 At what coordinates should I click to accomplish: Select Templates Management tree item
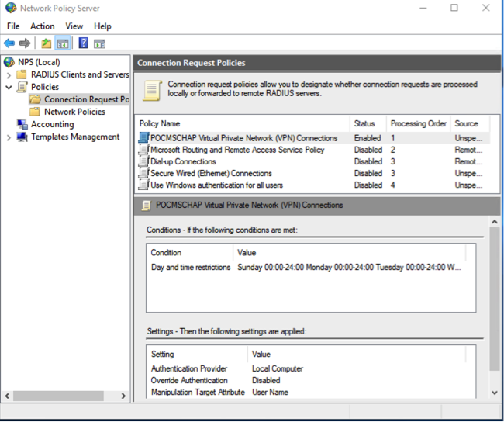[75, 137]
